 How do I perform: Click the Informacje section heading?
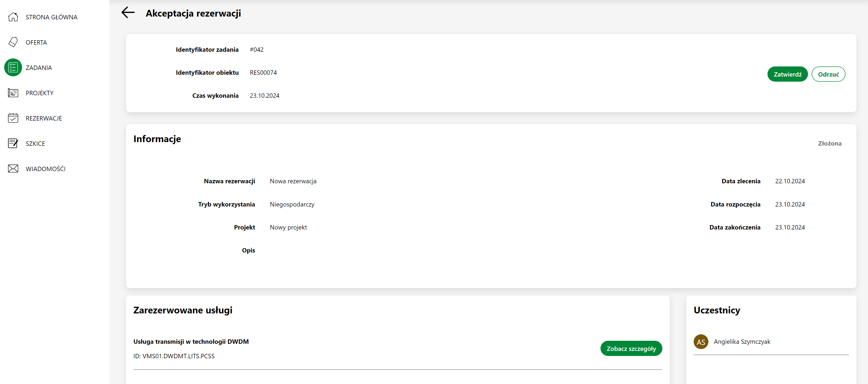tap(157, 139)
